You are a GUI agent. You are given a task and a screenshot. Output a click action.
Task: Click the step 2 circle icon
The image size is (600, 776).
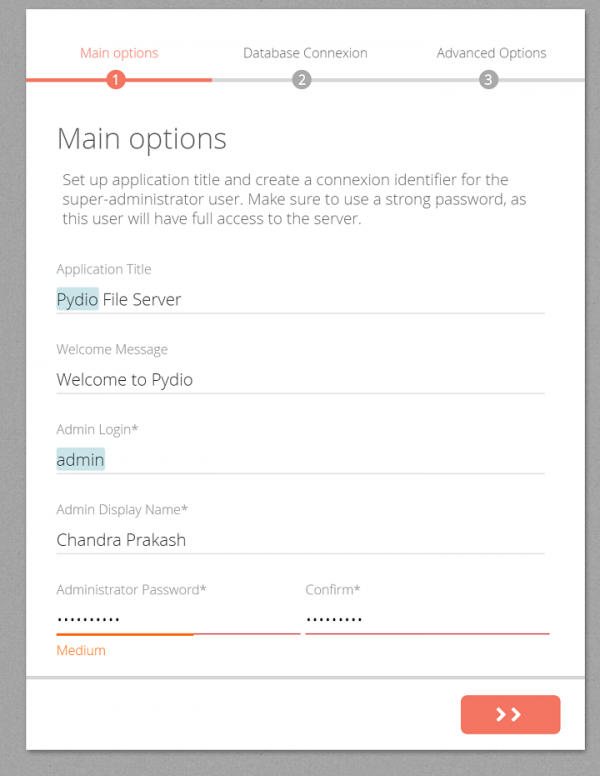point(302,80)
